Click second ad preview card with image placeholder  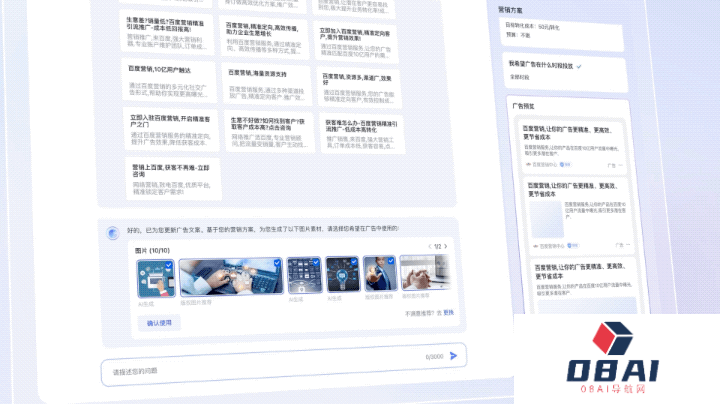pos(579,215)
